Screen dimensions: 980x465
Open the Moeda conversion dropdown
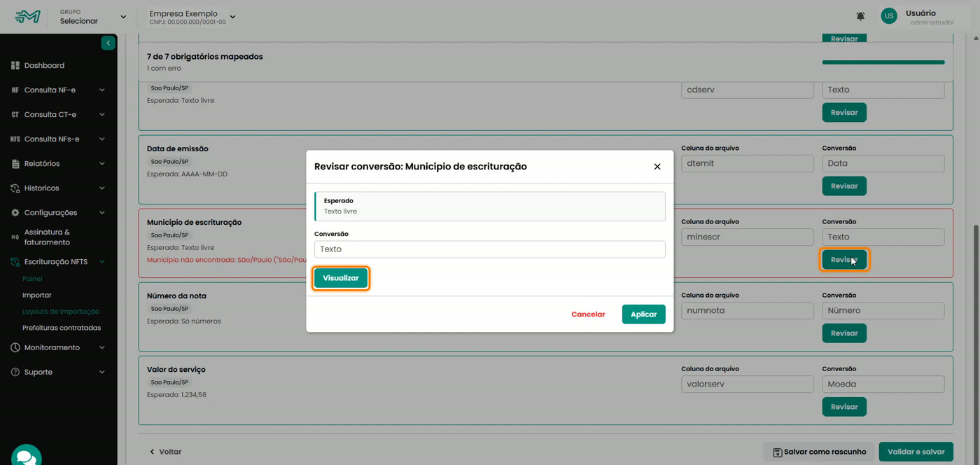(x=883, y=384)
